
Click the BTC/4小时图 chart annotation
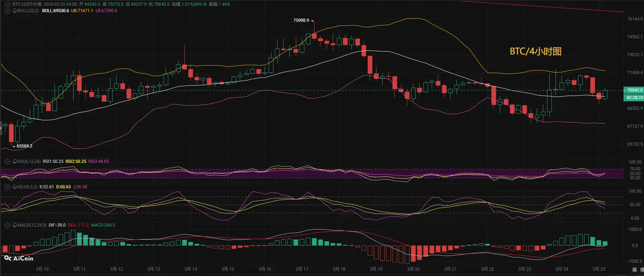(536, 51)
